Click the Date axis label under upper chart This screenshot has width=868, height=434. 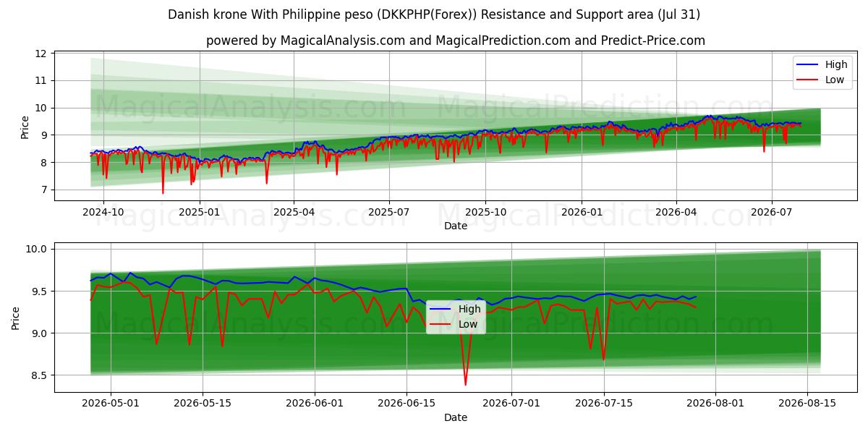(456, 226)
